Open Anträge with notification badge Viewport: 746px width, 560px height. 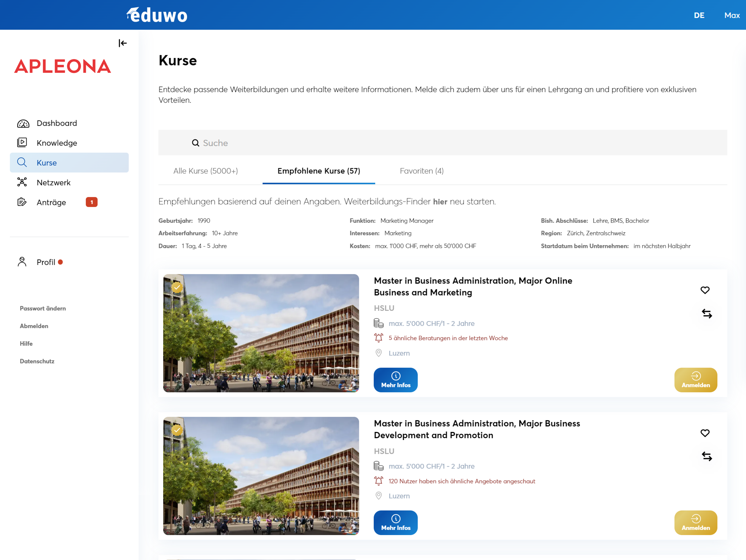[x=51, y=203]
